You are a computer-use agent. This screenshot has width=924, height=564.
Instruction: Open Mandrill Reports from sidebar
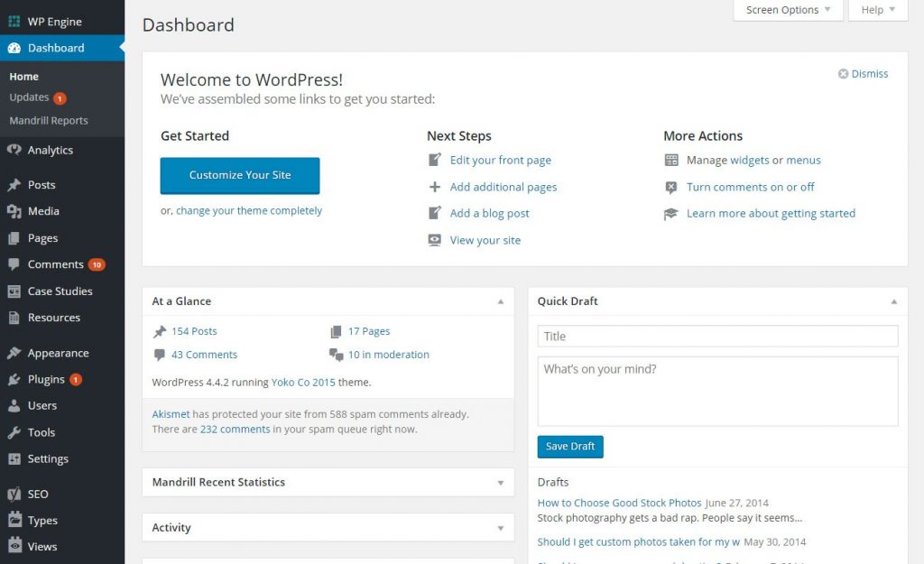point(50,120)
